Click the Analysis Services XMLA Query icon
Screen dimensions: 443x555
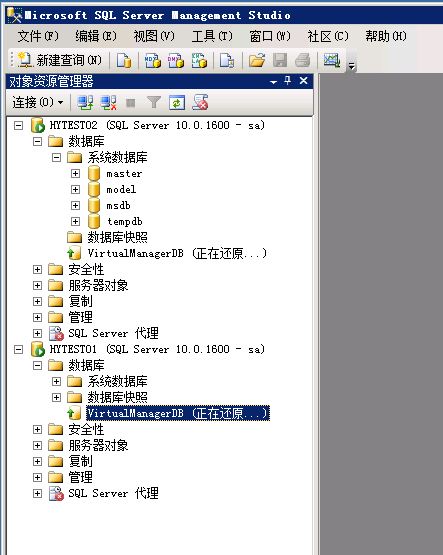pyautogui.click(x=199, y=60)
